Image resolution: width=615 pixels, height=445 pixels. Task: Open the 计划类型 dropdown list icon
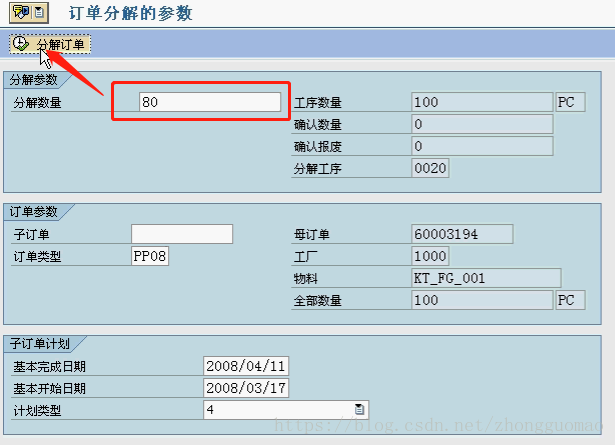coord(359,409)
